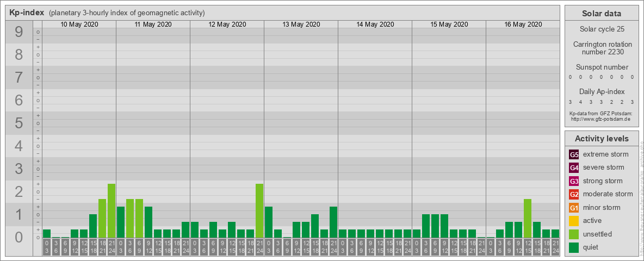Click the G1 minor storm icon

[x=574, y=208]
